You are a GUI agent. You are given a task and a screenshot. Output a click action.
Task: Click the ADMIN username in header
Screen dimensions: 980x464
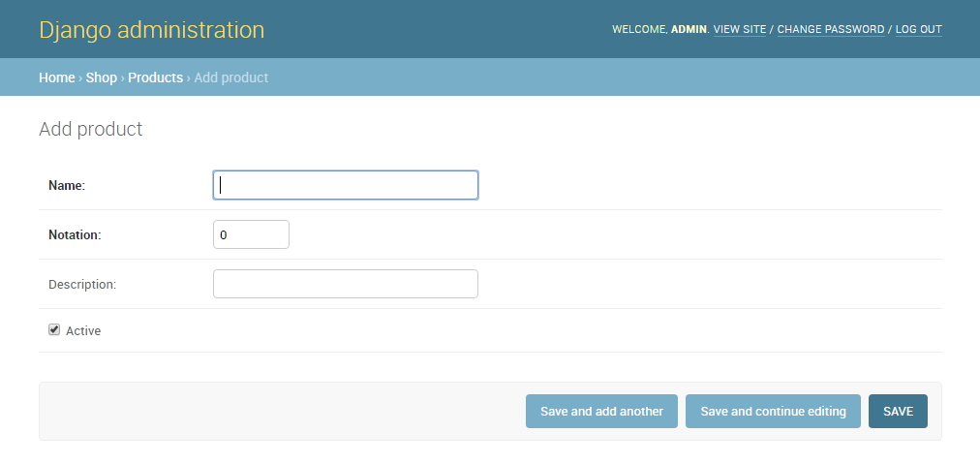coord(689,30)
